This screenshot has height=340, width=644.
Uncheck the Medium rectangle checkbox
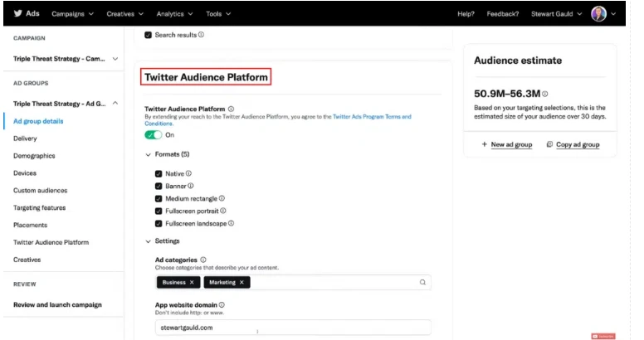[x=159, y=199]
